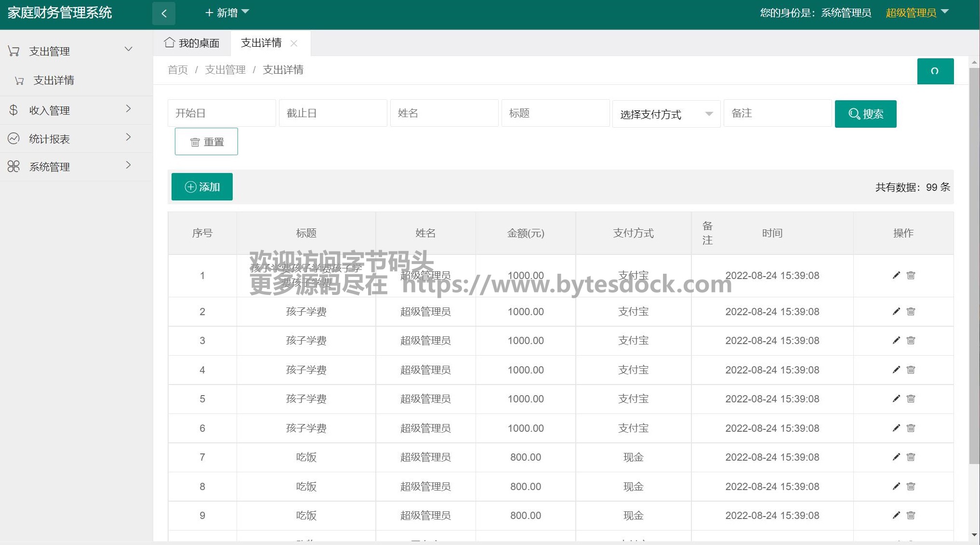
Task: Click the refresh icon button at top right
Action: (x=935, y=71)
